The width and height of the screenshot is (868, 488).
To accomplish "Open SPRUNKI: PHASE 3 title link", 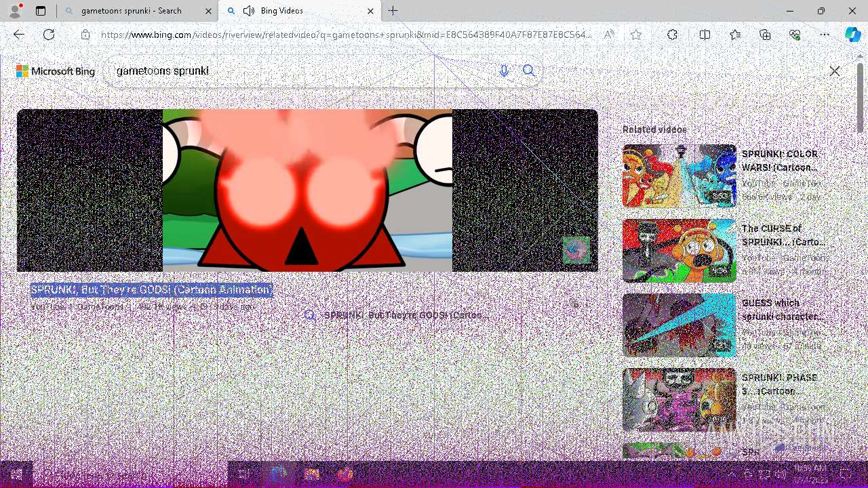I will [780, 384].
